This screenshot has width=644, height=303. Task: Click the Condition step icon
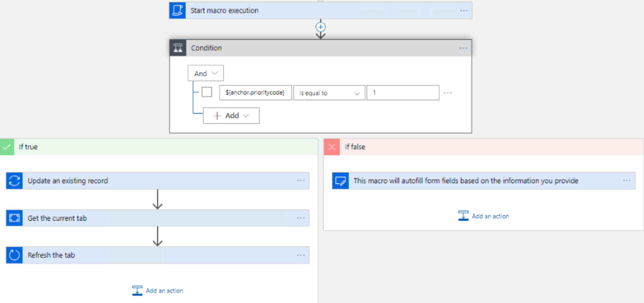(178, 48)
